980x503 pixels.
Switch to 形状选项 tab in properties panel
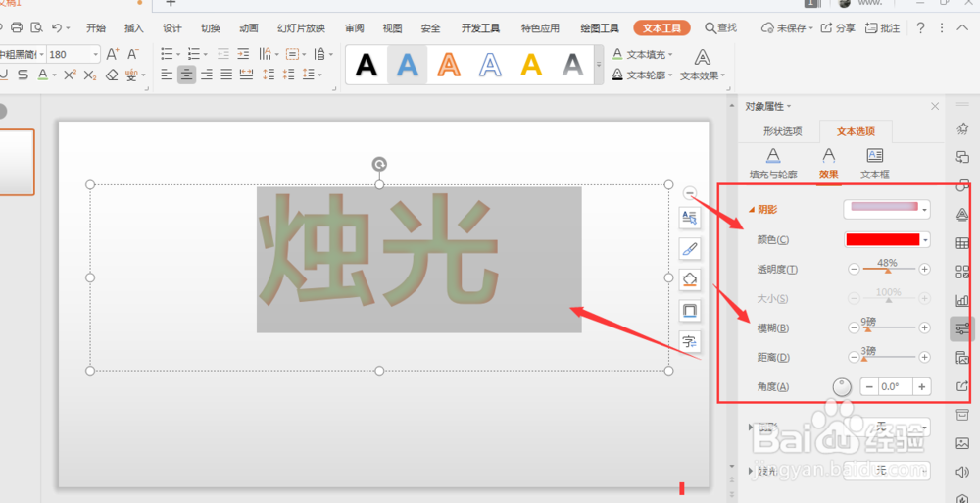(782, 131)
